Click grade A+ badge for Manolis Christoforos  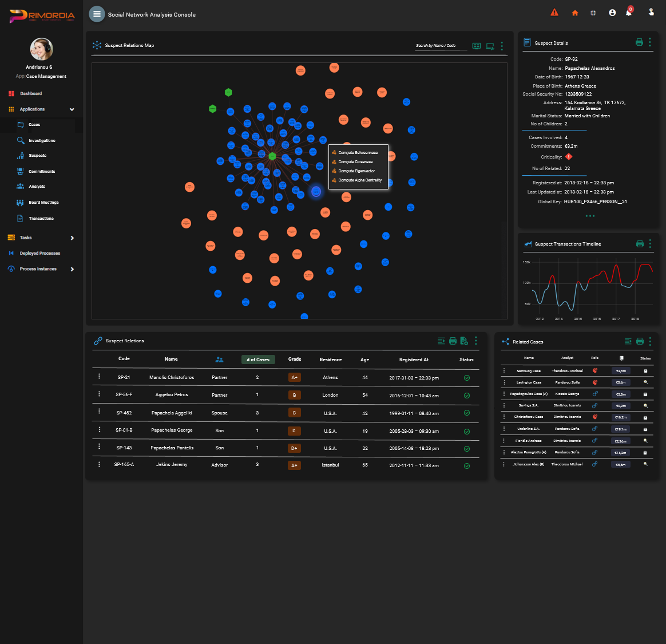coord(294,378)
